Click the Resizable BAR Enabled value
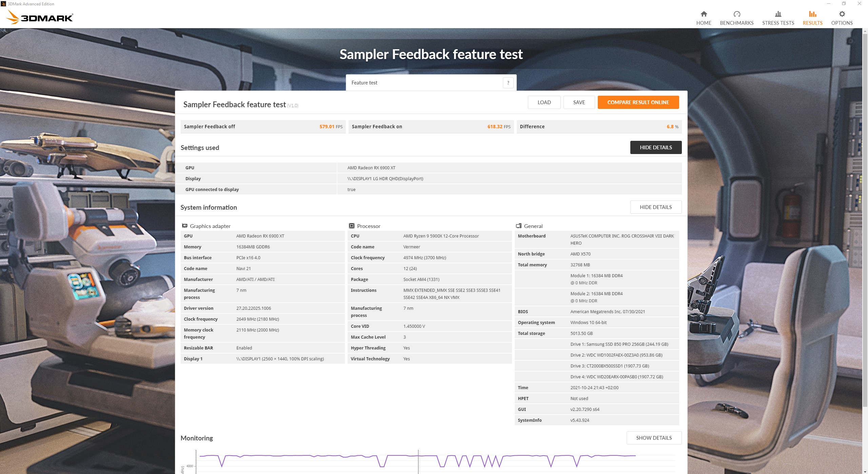This screenshot has width=868, height=474. click(244, 348)
